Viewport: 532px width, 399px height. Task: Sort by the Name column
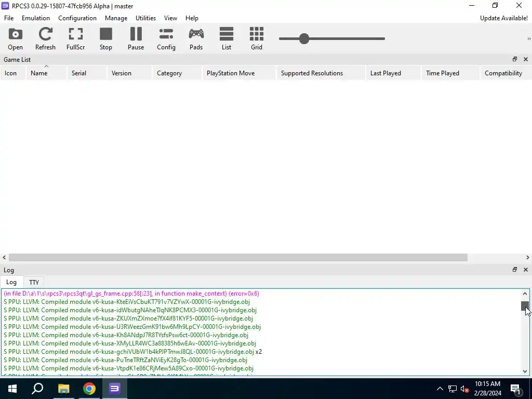click(46, 73)
